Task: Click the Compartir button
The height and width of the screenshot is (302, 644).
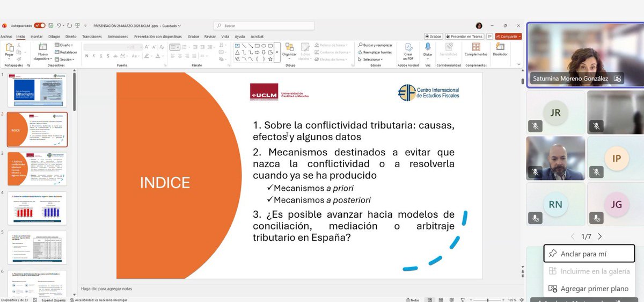Action: click(508, 37)
